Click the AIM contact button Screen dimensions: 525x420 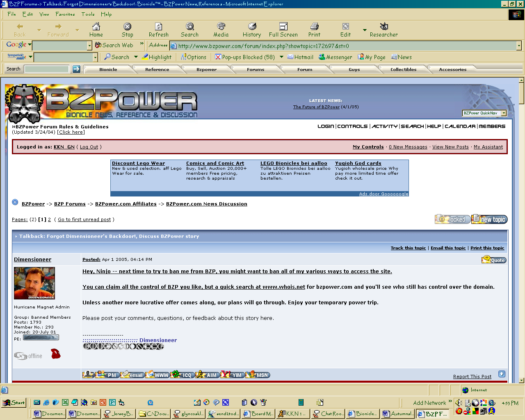[208, 374]
